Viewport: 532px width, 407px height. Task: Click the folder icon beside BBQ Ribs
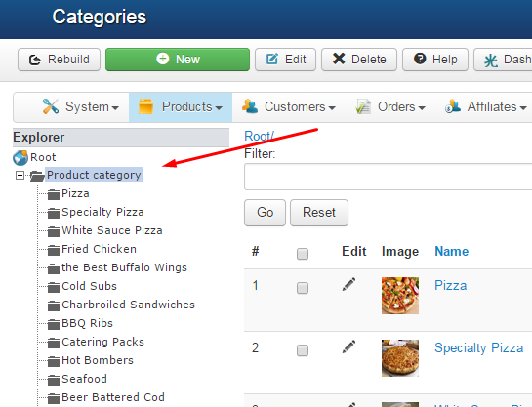54,324
